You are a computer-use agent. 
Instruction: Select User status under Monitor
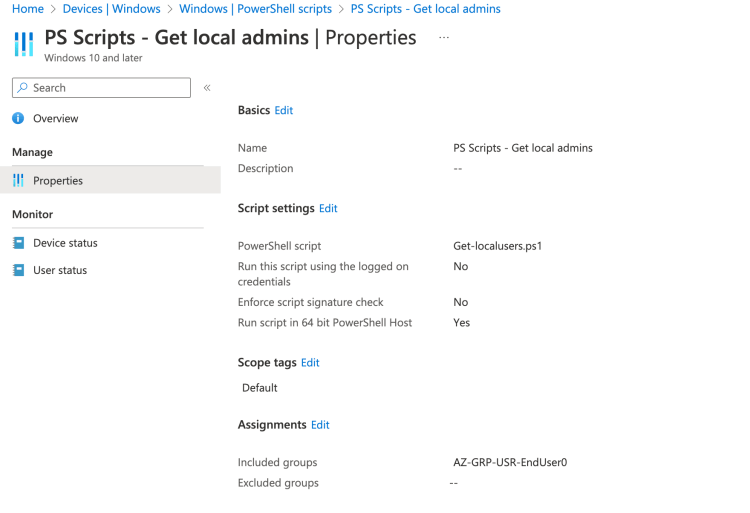(60, 270)
